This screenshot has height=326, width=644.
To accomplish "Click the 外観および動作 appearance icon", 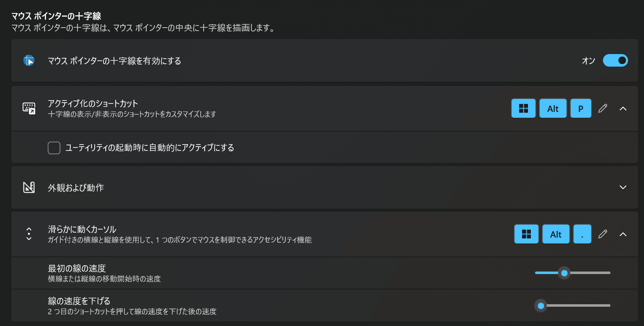I will click(x=28, y=187).
